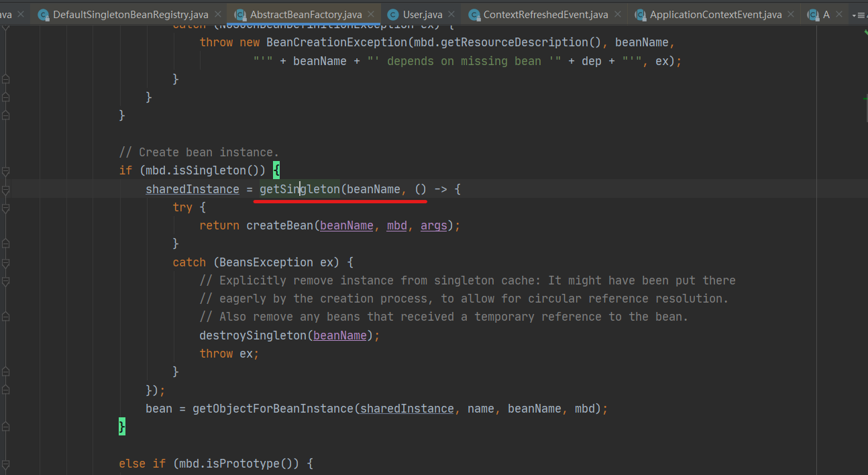Click the BeanCreationException class name
The height and width of the screenshot is (475, 868).
click(337, 42)
